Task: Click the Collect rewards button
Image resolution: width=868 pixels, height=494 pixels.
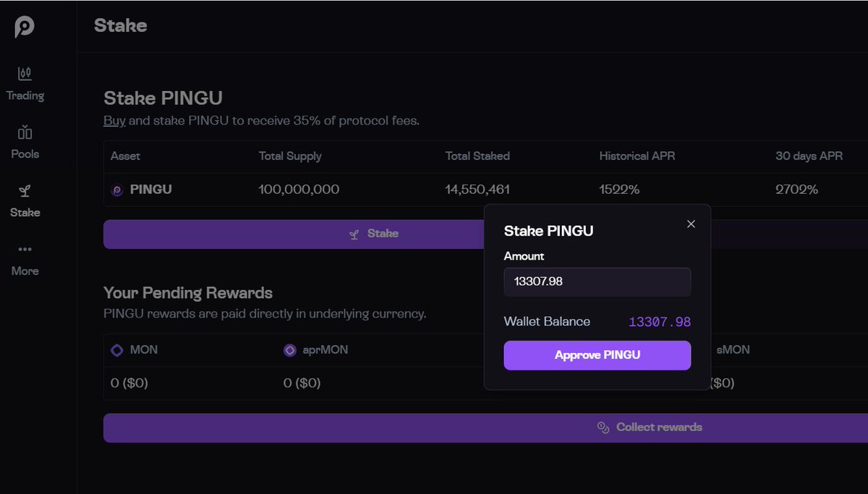Action: [x=485, y=428]
